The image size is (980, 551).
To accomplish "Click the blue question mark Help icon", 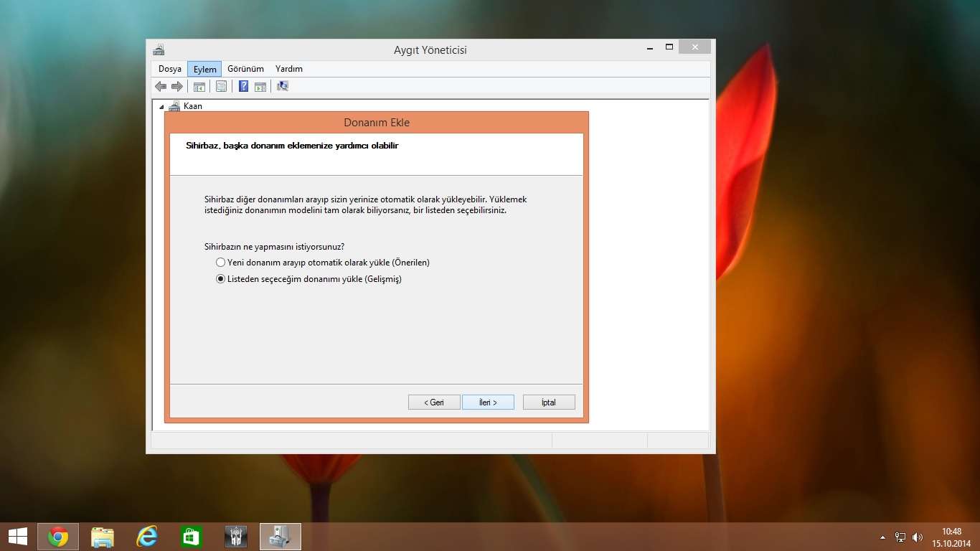I will pyautogui.click(x=244, y=87).
